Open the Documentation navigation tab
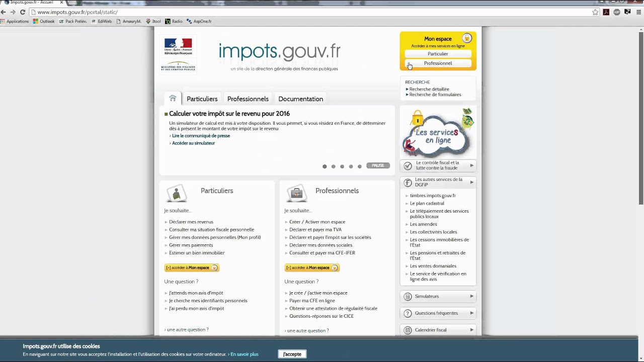Viewport: 644px width, 362px height. pos(300,99)
